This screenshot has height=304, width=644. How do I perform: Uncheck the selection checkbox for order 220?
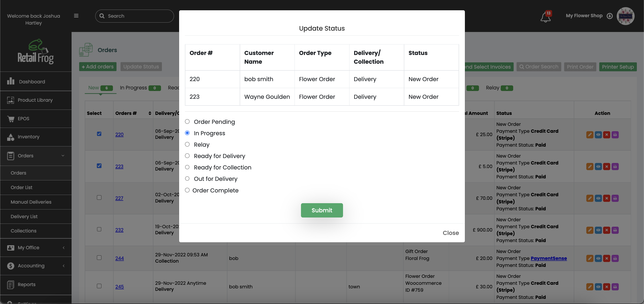tap(99, 134)
